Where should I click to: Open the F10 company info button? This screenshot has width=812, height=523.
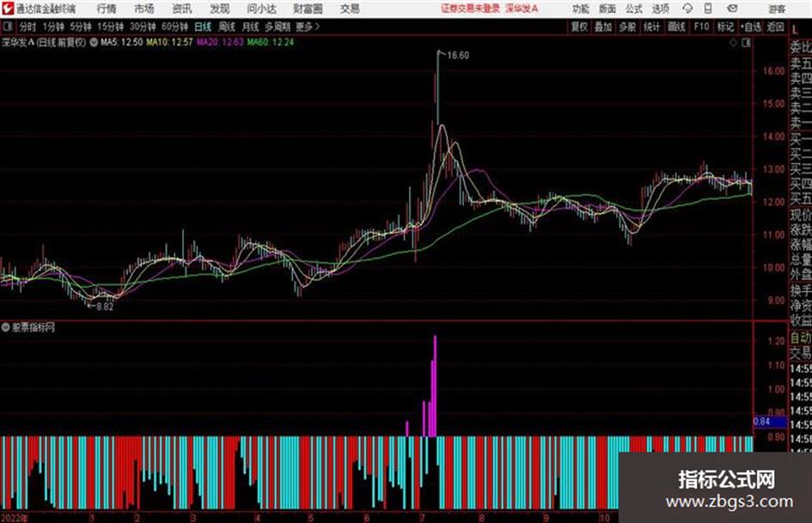click(x=701, y=27)
